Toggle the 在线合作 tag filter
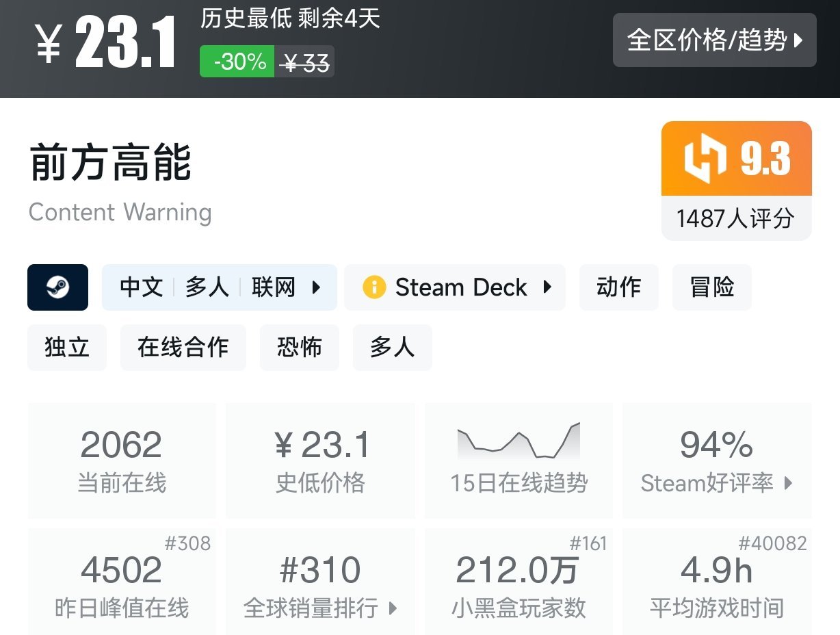Image resolution: width=840 pixels, height=635 pixels. [183, 348]
